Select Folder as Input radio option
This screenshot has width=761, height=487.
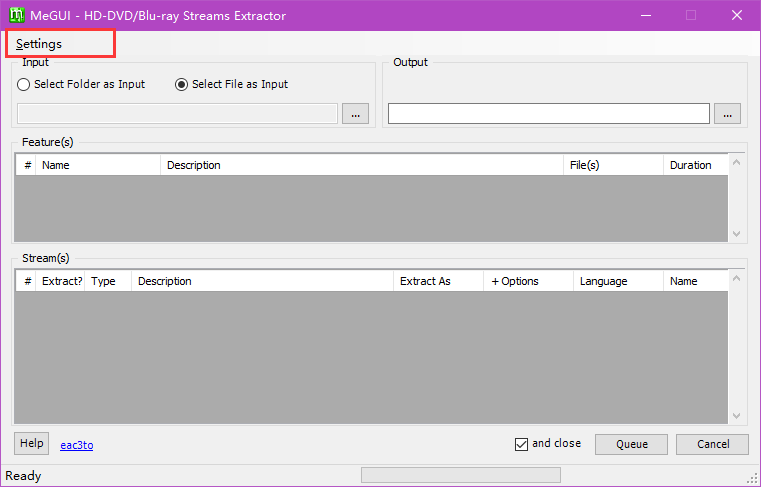(x=24, y=85)
